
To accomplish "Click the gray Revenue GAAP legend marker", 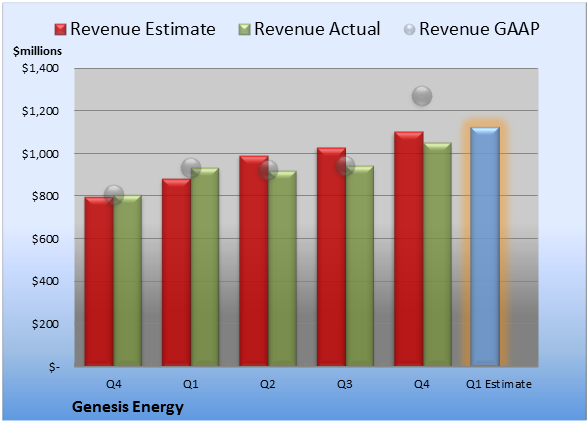I will click(x=410, y=30).
